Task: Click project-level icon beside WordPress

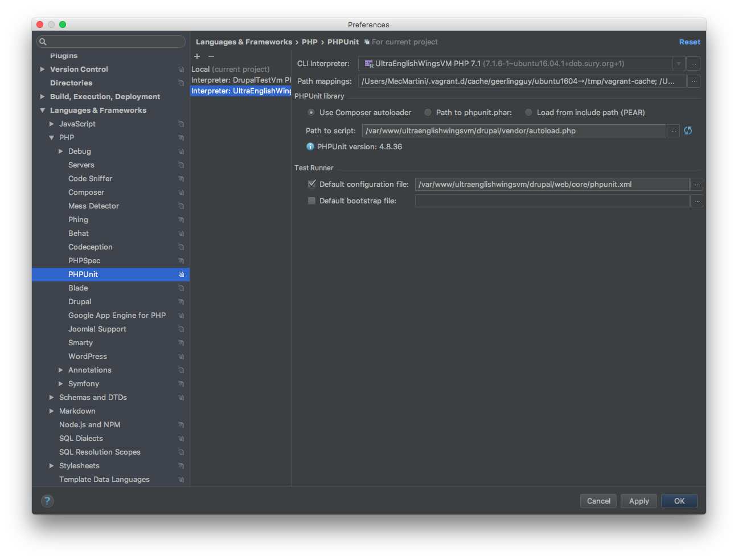Action: 181,357
